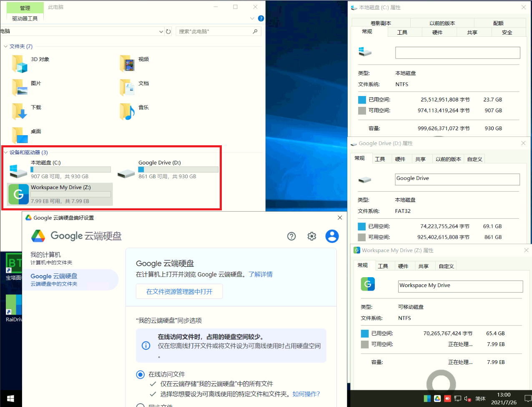Switch to 工具 tab in C: properties
This screenshot has height=407, width=532.
coord(402,32)
